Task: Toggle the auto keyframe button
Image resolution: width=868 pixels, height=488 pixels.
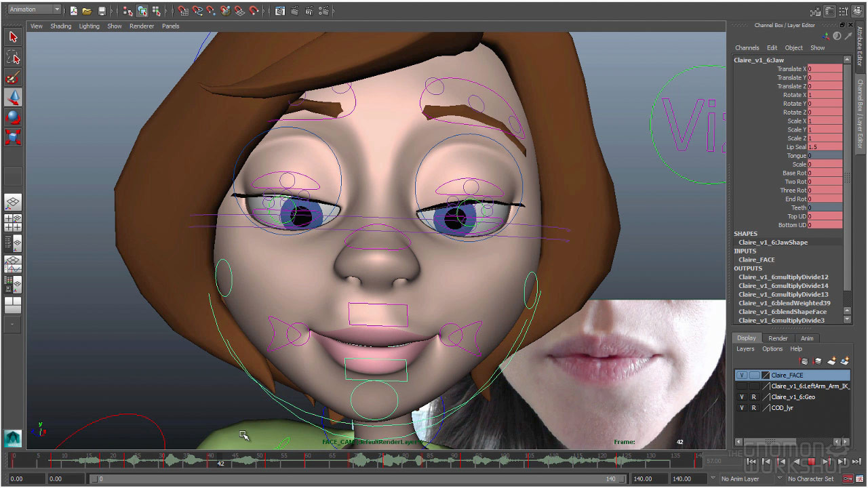Action: 848,479
